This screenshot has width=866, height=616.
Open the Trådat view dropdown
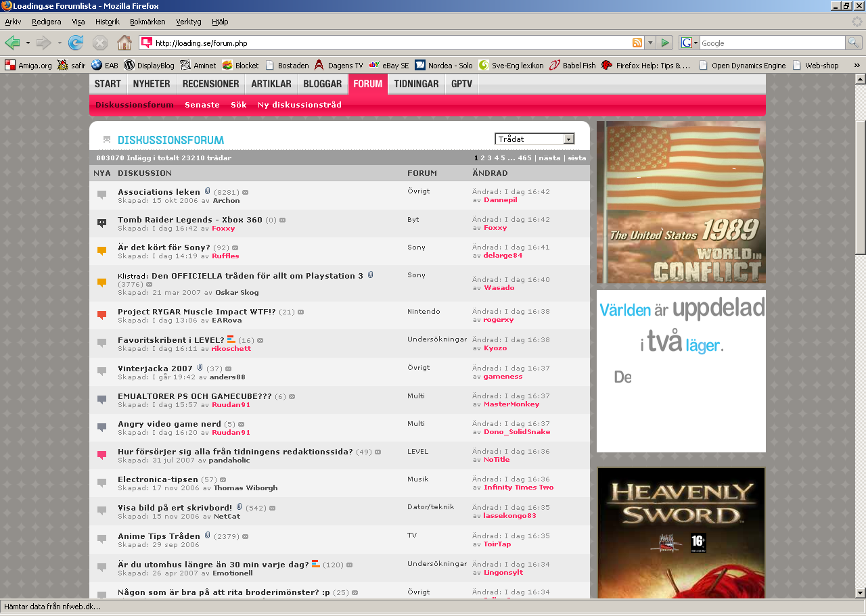(534, 139)
